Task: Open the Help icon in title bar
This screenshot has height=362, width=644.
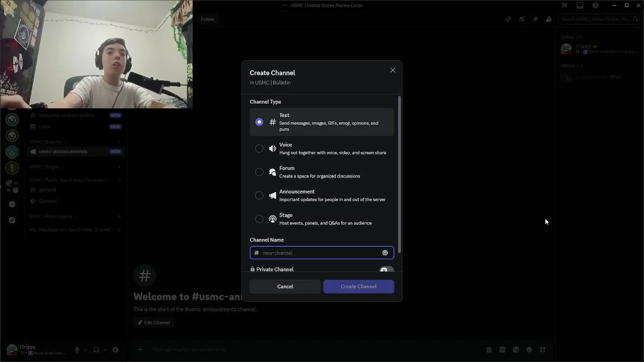Action: click(x=595, y=6)
